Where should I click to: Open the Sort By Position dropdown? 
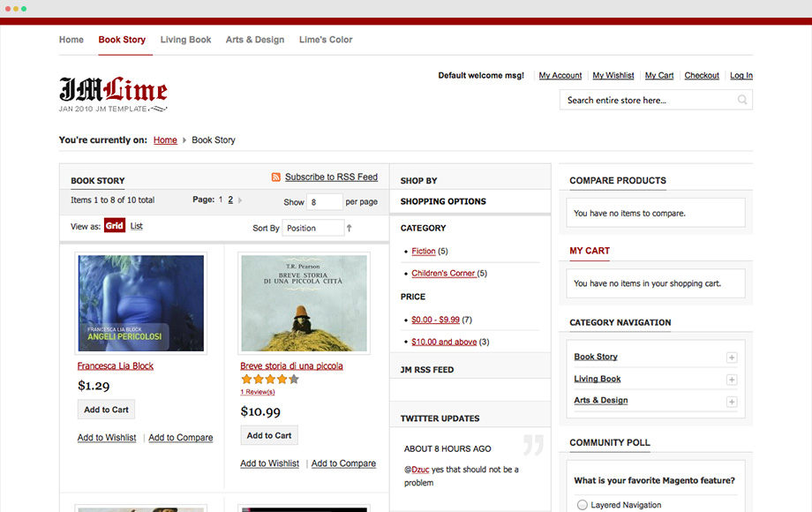point(312,228)
